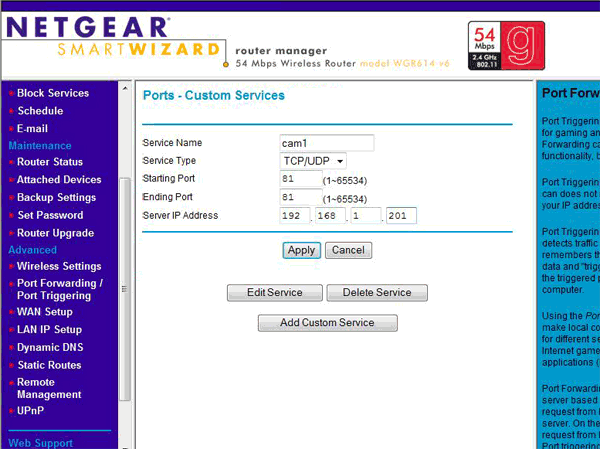Viewport: 600px width, 449px height.
Task: Open Block Services page
Action: tap(53, 93)
